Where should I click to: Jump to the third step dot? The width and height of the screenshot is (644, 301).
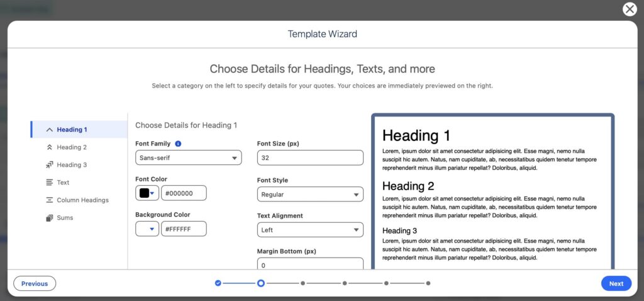tap(303, 283)
